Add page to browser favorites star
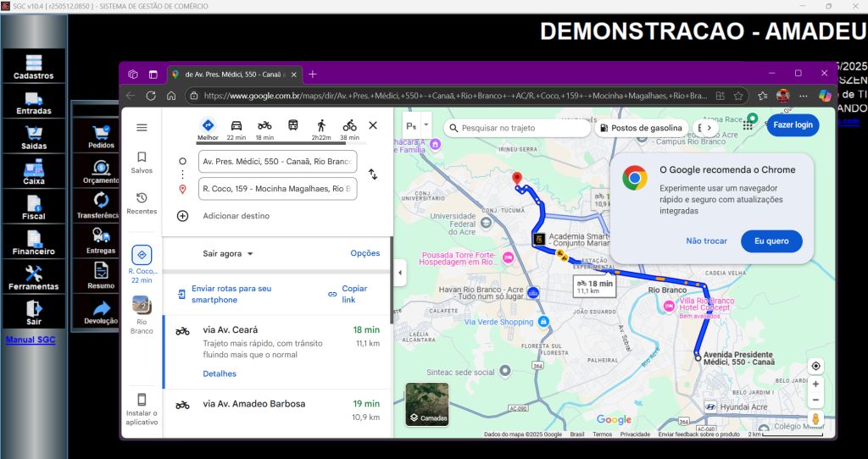Image resolution: width=868 pixels, height=459 pixels. pyautogui.click(x=738, y=96)
